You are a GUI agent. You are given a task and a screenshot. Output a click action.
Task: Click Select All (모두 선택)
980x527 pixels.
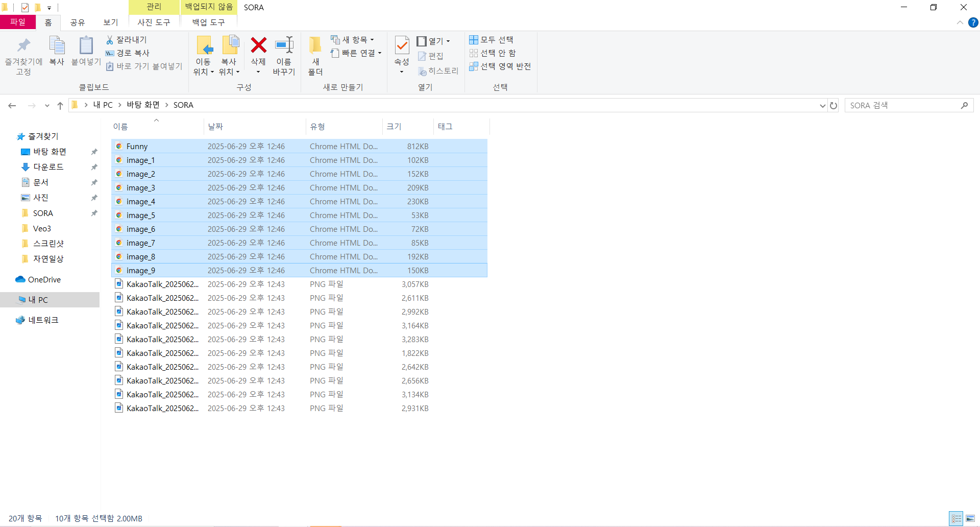[492, 39]
